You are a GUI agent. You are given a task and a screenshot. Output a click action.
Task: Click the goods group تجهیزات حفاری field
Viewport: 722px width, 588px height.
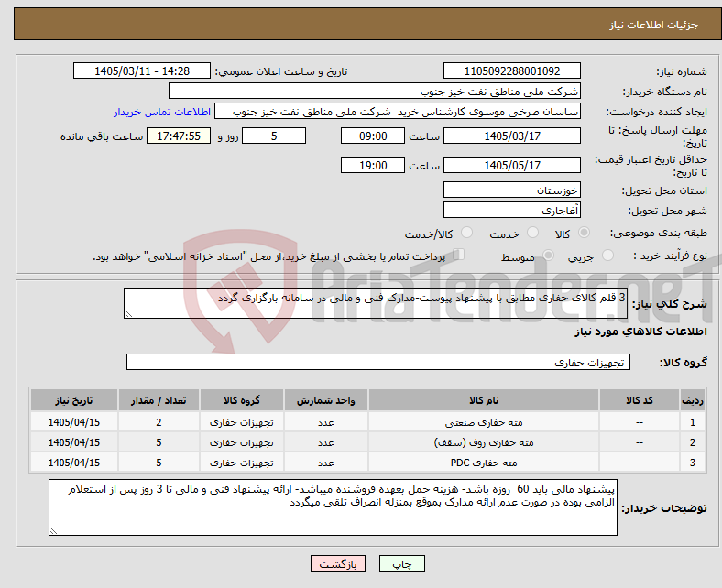[x=378, y=362]
